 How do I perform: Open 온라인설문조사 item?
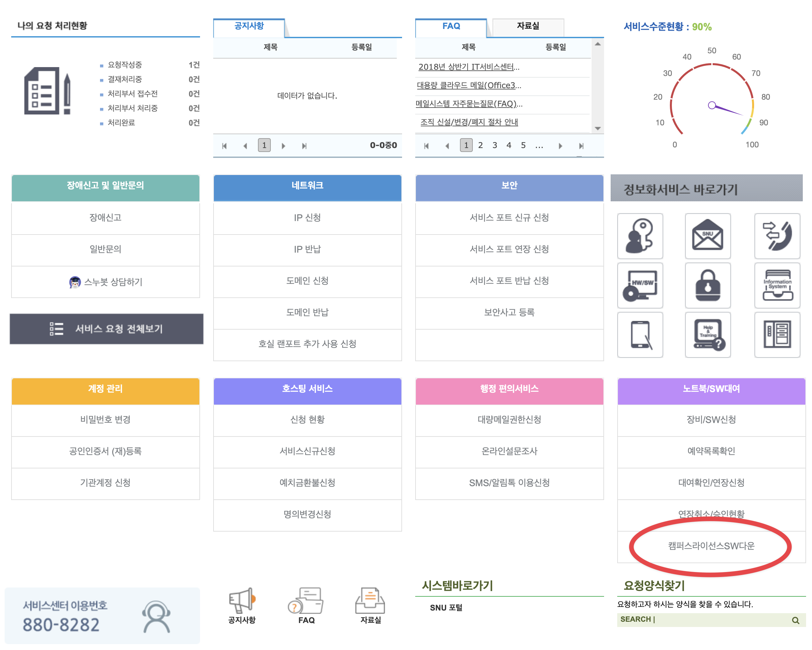(509, 451)
